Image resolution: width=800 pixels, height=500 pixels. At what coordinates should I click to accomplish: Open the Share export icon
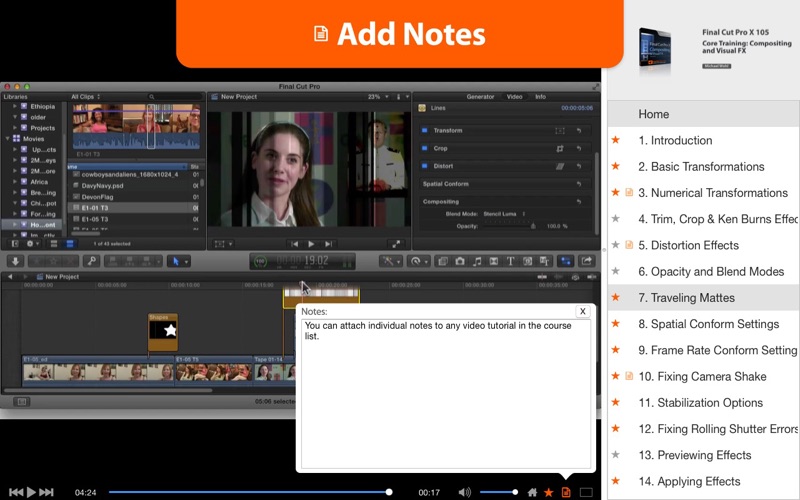587,261
